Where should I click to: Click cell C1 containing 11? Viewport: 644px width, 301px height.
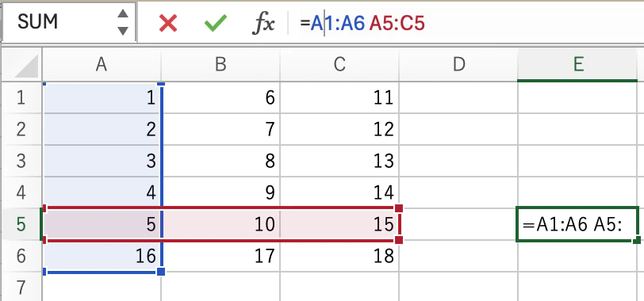point(339,97)
